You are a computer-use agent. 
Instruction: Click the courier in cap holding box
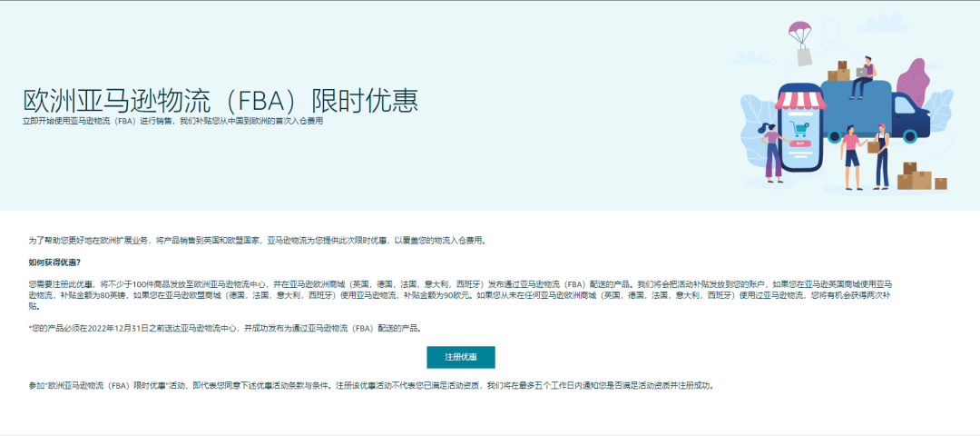point(880,157)
